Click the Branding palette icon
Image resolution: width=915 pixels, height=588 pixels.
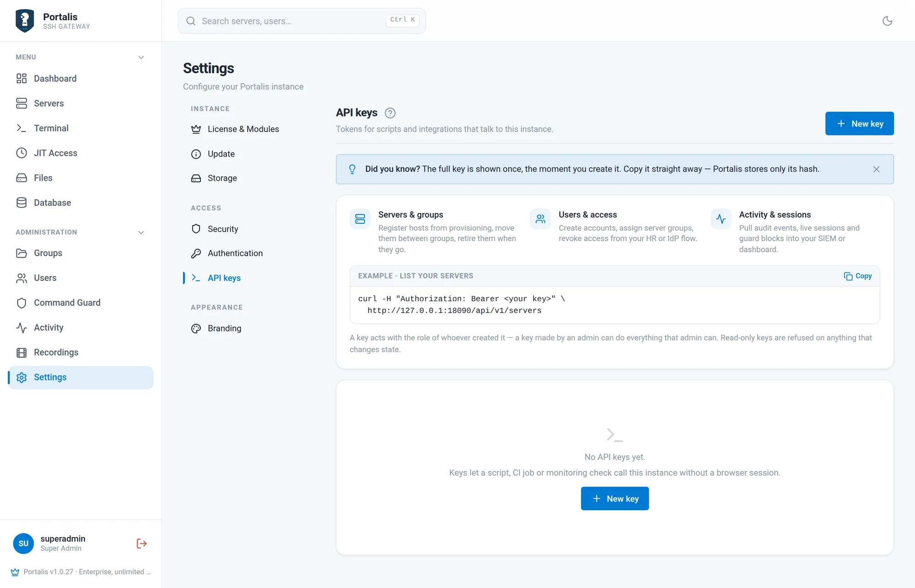(x=196, y=329)
